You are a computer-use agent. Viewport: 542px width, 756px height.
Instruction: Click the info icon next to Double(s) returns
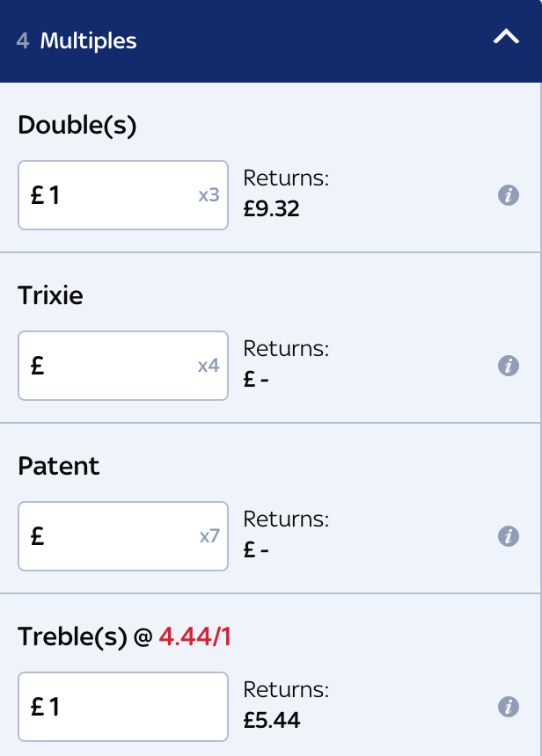509,195
